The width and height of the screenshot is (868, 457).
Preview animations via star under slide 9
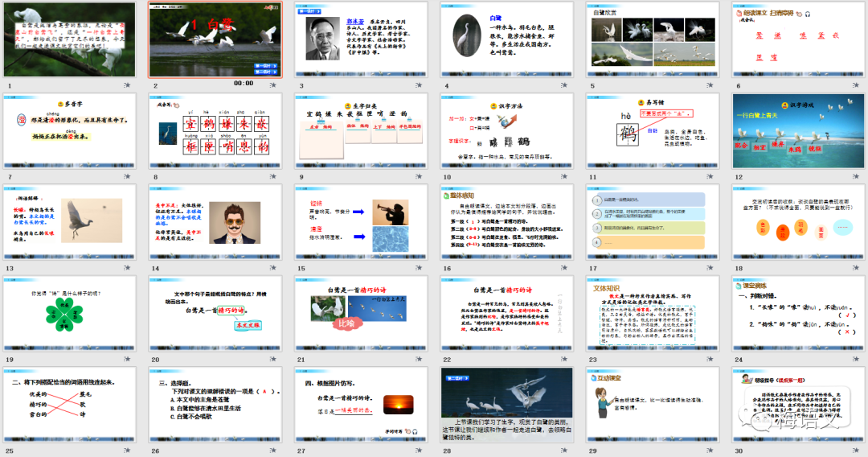(x=419, y=176)
